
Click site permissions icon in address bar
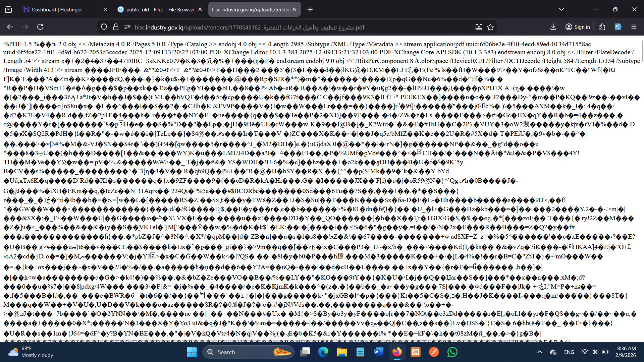[x=127, y=27]
